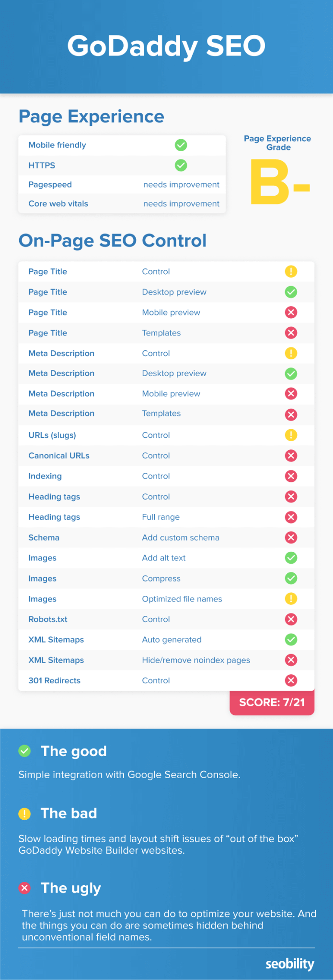Click the GoDaddy SEO title
The image size is (333, 980).
pyautogui.click(x=166, y=46)
